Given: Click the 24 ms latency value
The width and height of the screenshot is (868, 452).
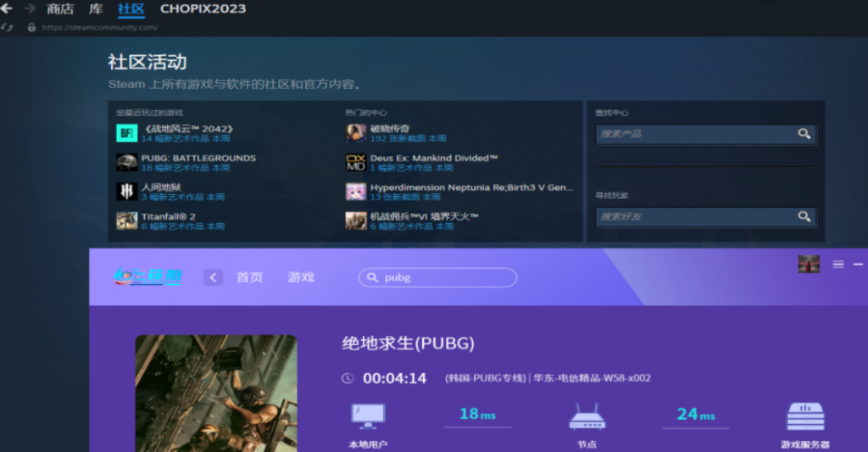Looking at the screenshot, I should point(696,414).
